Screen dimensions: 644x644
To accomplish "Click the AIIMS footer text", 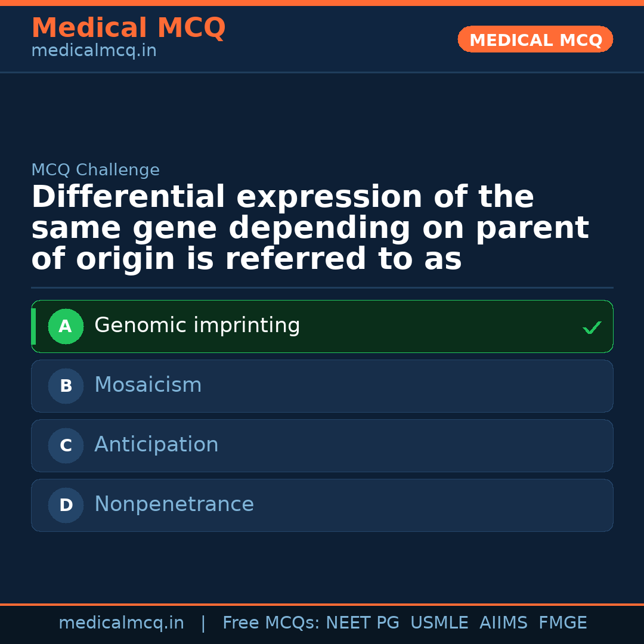I will 503,623.
